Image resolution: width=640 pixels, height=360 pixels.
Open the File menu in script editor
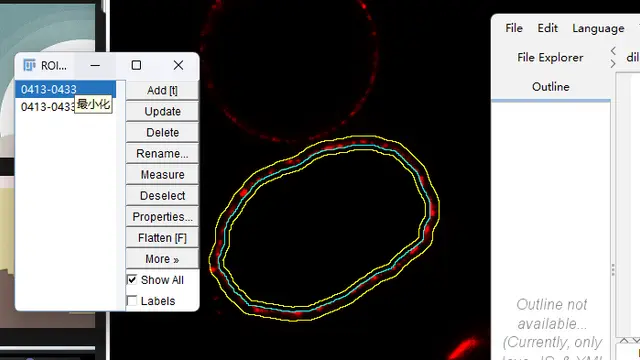click(514, 28)
